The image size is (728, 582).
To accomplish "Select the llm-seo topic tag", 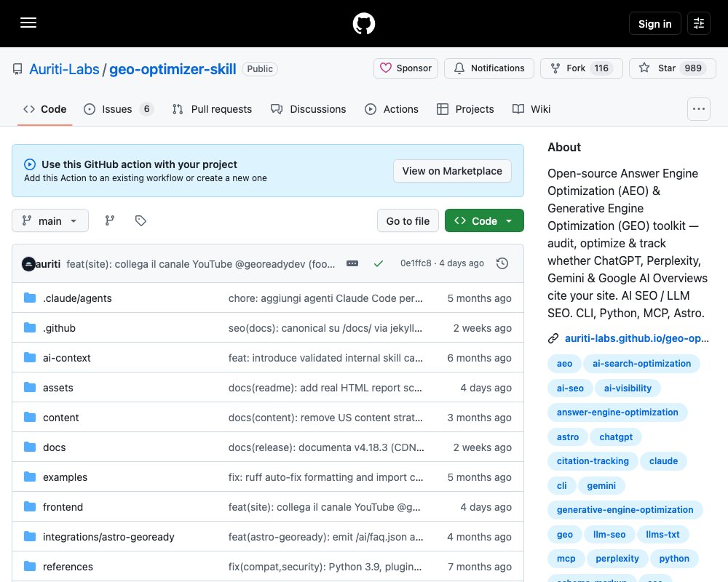I will coord(609,534).
